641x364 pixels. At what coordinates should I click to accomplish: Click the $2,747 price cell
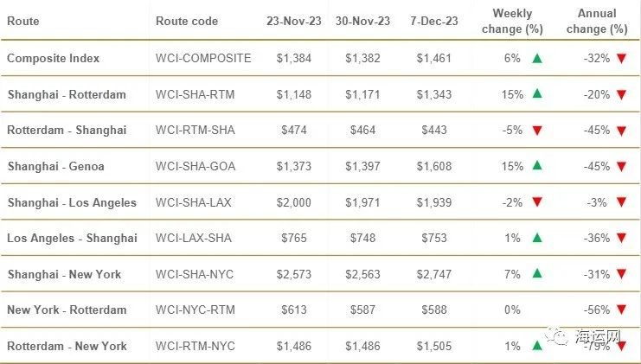tap(436, 274)
